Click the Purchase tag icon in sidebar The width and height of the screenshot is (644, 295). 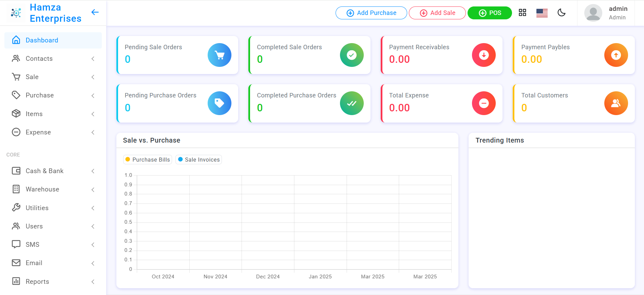tap(16, 95)
